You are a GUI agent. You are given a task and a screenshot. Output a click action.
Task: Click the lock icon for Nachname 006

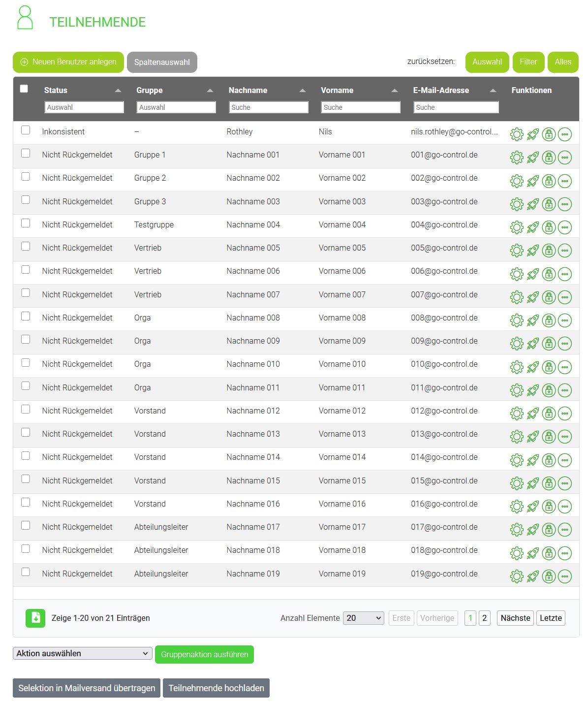pyautogui.click(x=549, y=274)
